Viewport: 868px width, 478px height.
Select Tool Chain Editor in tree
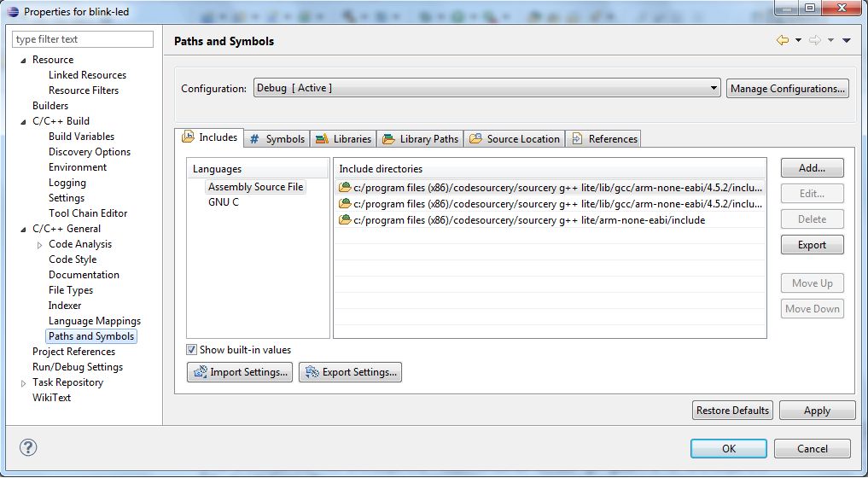(x=88, y=213)
